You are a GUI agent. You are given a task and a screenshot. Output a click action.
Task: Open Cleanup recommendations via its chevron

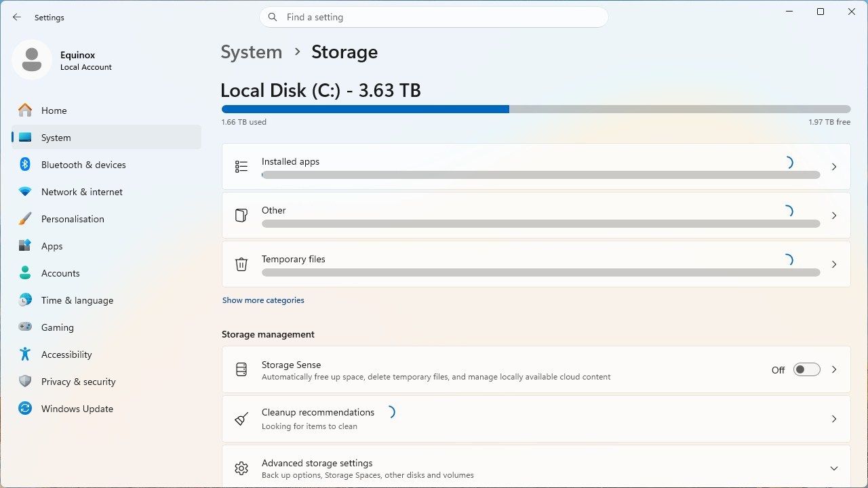834,419
